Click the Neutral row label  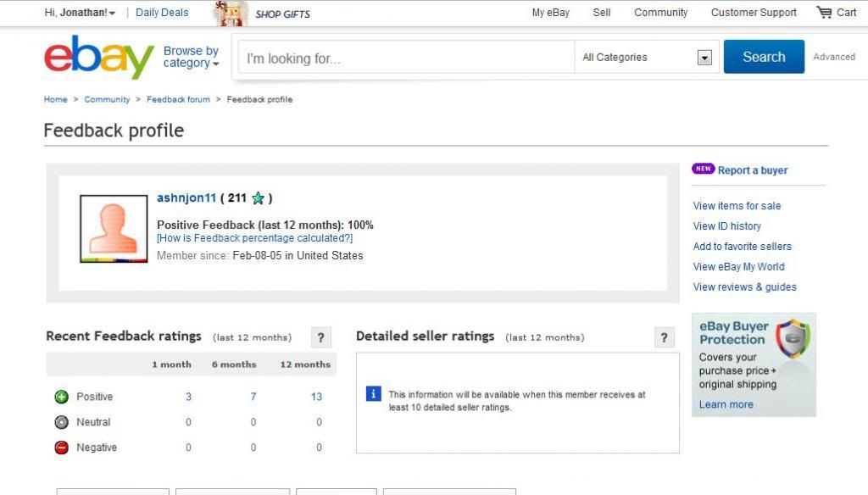(x=93, y=422)
